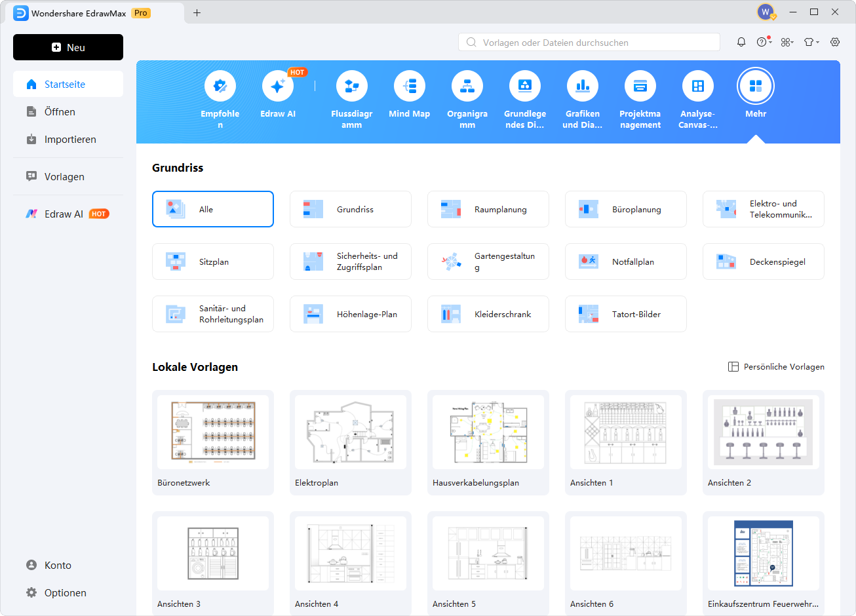Image resolution: width=856 pixels, height=616 pixels.
Task: Select the Notfallplan floor plan type
Action: pyautogui.click(x=625, y=261)
